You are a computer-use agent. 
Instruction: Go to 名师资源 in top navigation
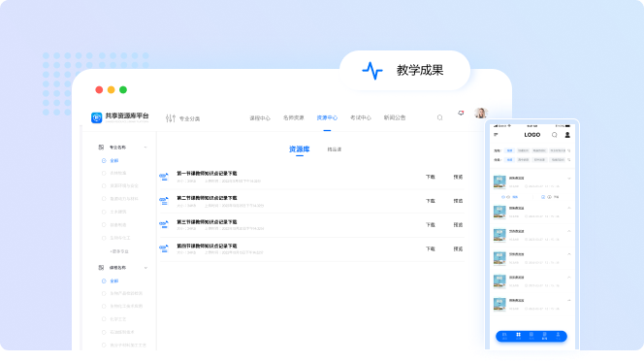[293, 118]
